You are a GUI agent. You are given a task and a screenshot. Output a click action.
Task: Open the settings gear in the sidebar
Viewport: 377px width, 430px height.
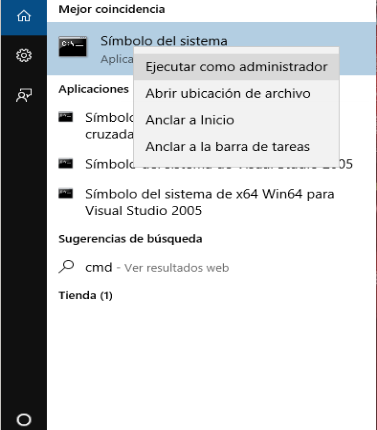[24, 55]
